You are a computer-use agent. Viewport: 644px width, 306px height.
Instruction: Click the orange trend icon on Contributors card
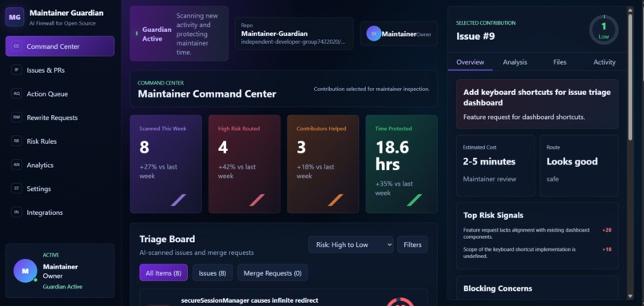(336, 200)
